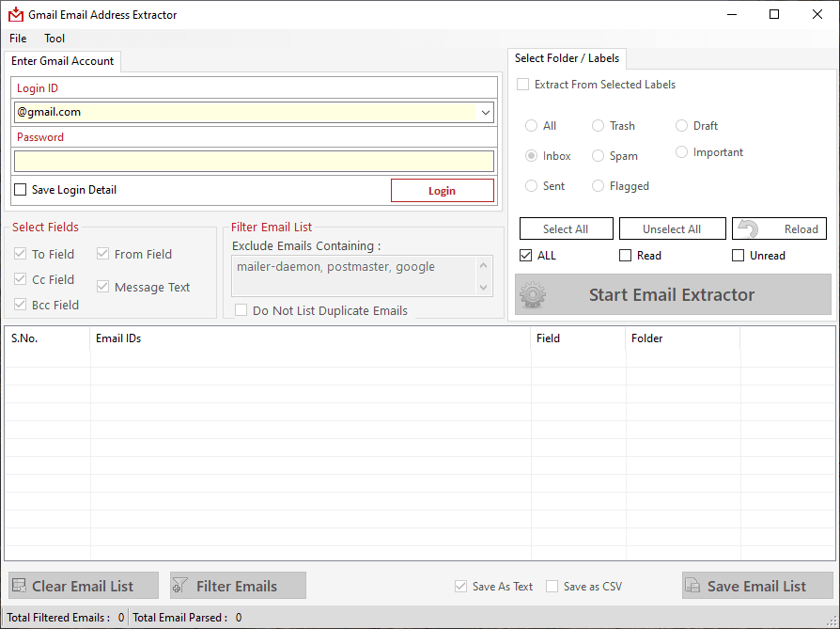Enable the Save as CSV option
Screen dimensions: 840x629
pyautogui.click(x=551, y=586)
